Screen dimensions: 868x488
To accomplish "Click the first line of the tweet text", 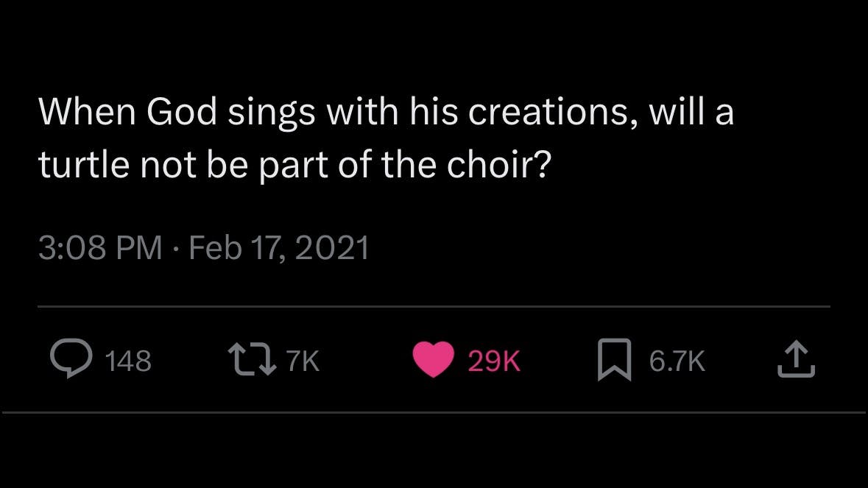I will tap(386, 113).
